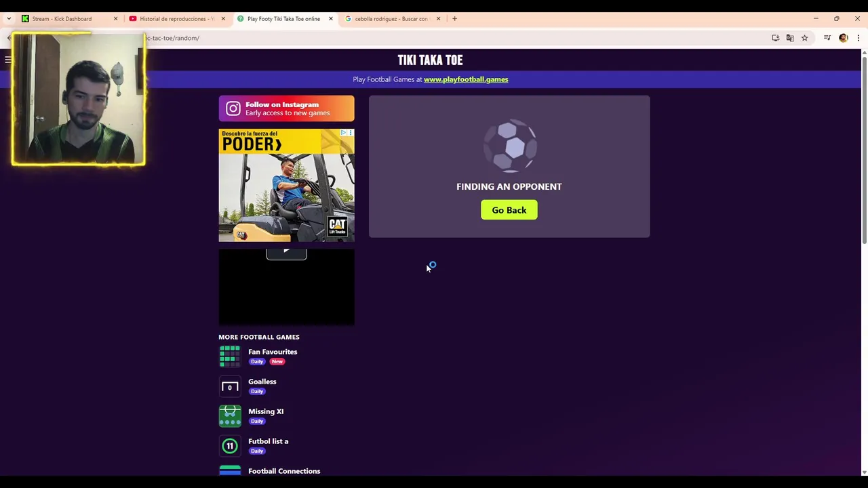Viewport: 868px width, 488px height.
Task: Click the Fan Favourites text link
Action: [x=273, y=352]
